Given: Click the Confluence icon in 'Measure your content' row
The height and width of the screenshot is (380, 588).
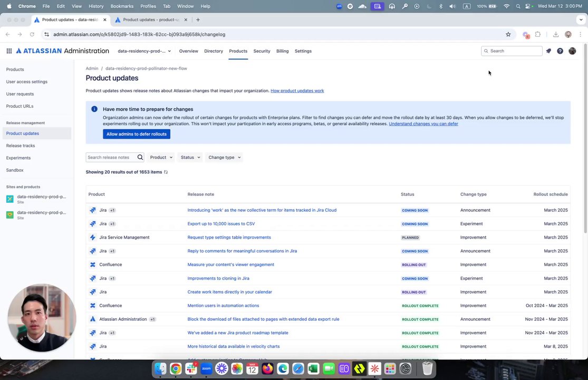Looking at the screenshot, I should tap(93, 265).
